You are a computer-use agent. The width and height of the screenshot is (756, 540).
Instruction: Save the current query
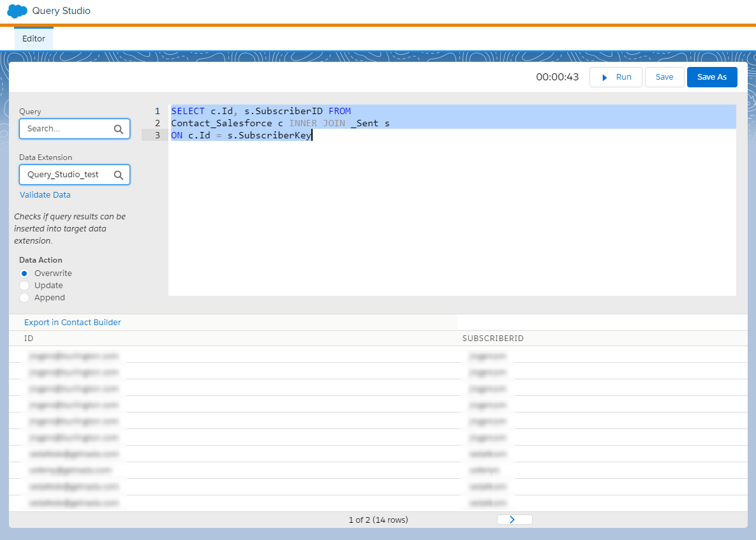click(664, 77)
